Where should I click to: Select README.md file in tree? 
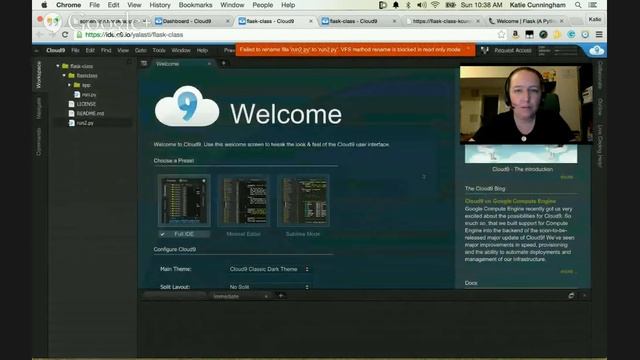coord(90,113)
